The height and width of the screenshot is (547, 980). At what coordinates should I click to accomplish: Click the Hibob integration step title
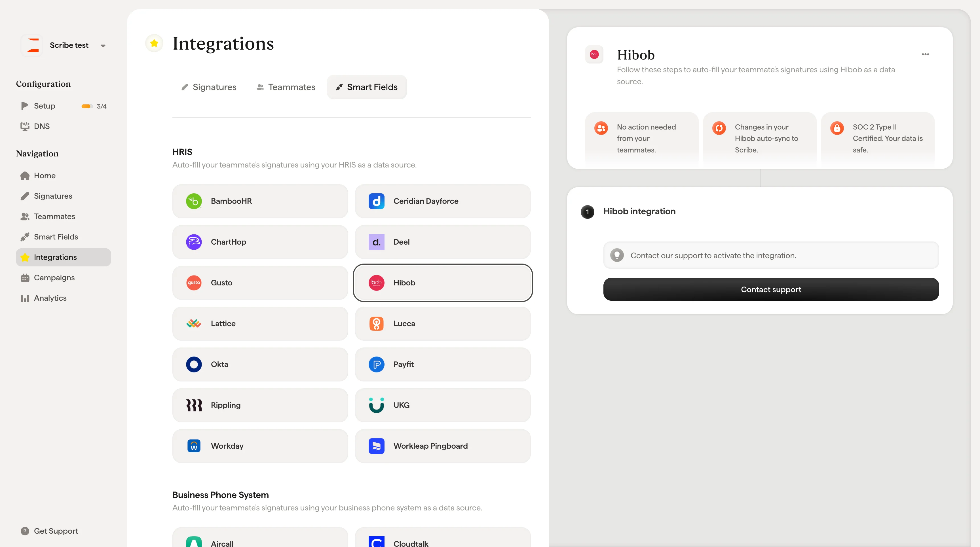639,211
